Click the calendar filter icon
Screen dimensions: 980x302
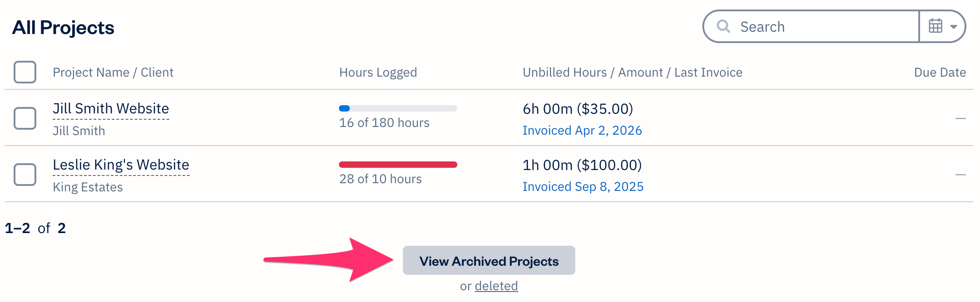point(936,26)
